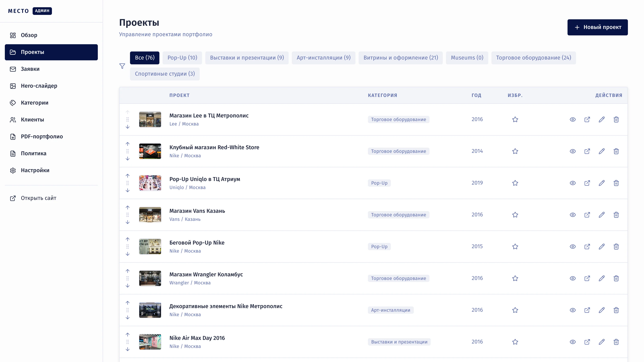
Task: Filter by Выставки и презентации (9)
Action: tap(247, 58)
